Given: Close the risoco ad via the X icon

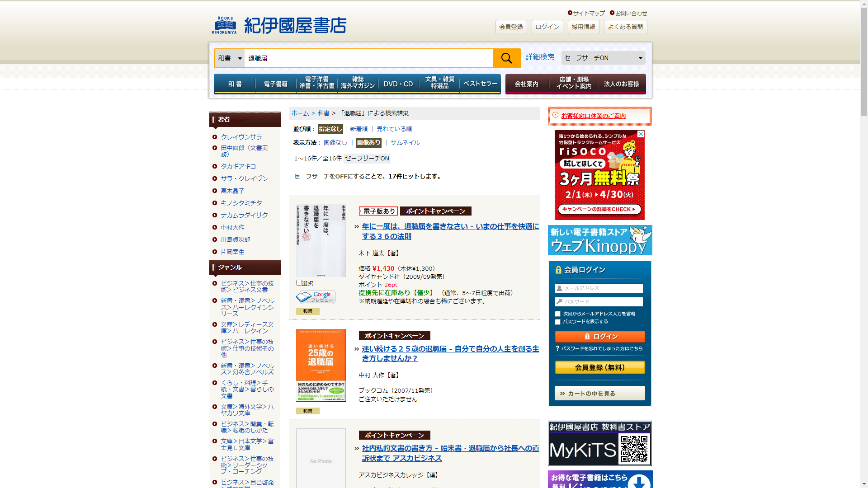Looking at the screenshot, I should [641, 134].
